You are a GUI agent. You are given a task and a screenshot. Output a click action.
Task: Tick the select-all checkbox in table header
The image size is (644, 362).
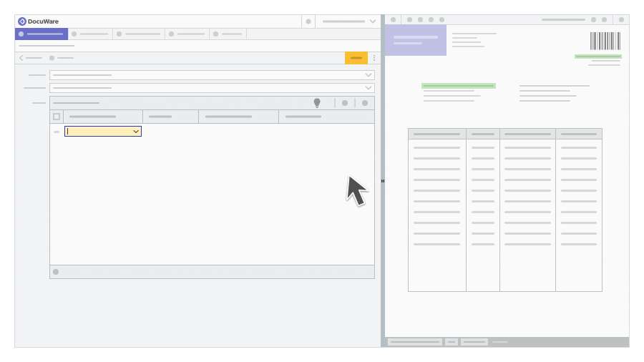pyautogui.click(x=57, y=117)
